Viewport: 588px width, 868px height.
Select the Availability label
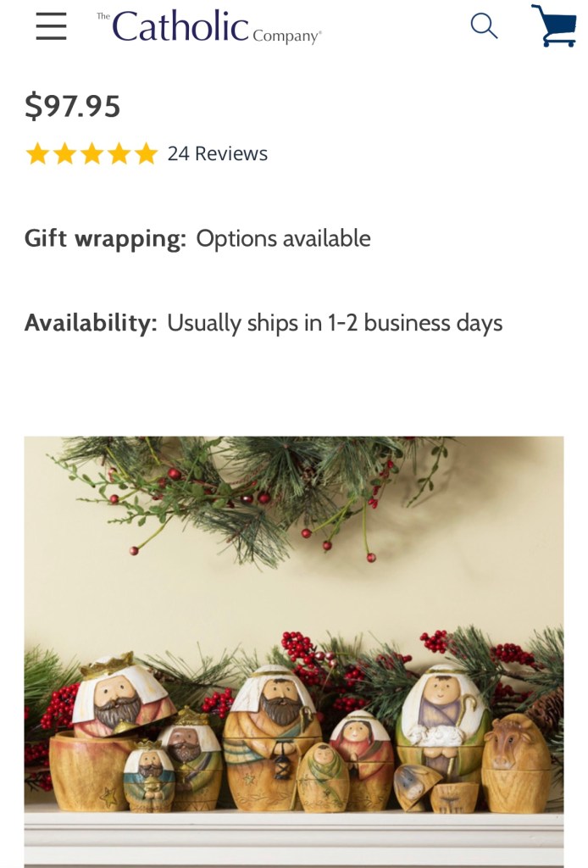91,323
